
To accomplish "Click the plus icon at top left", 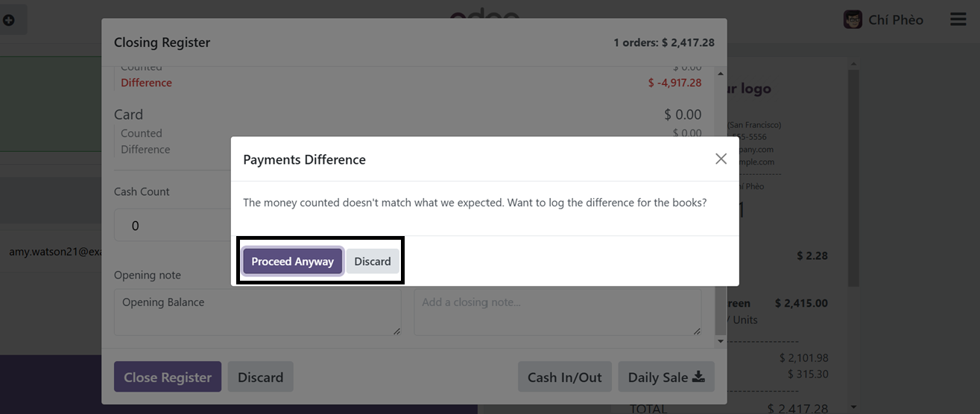I will pyautogui.click(x=9, y=20).
